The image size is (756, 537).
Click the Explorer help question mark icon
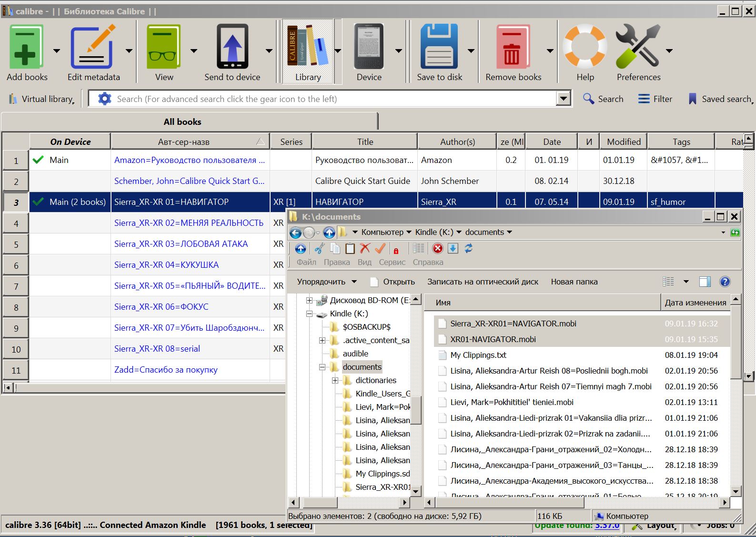pos(725,282)
